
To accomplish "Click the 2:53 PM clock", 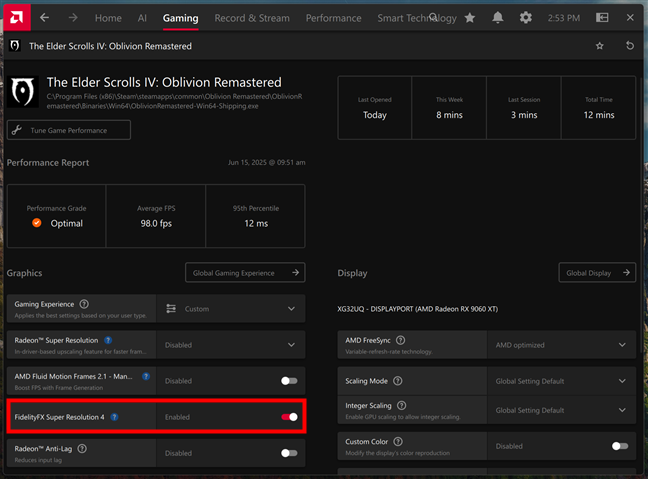I will click(564, 18).
